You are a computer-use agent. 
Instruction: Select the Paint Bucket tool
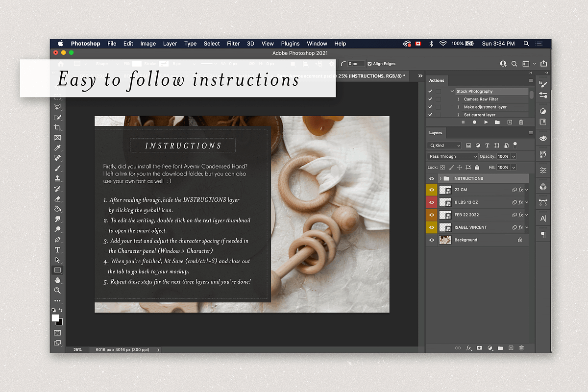click(57, 209)
